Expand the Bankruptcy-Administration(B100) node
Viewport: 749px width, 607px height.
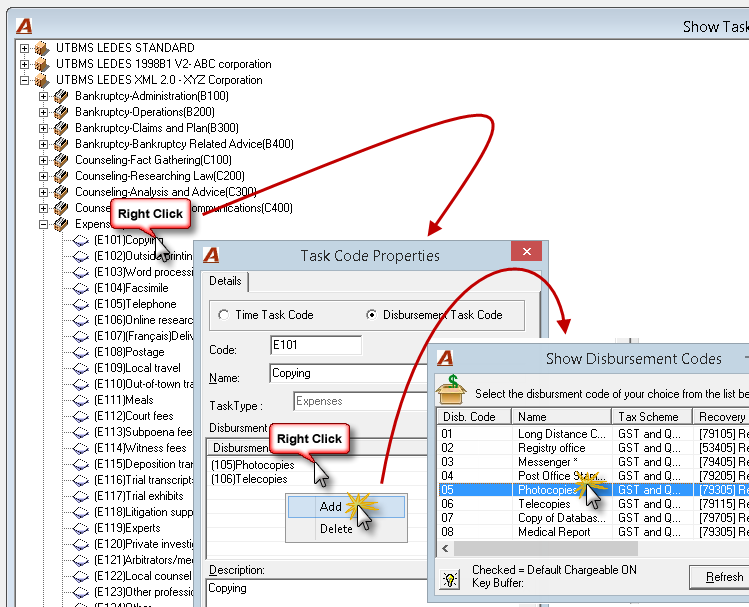[x=43, y=96]
